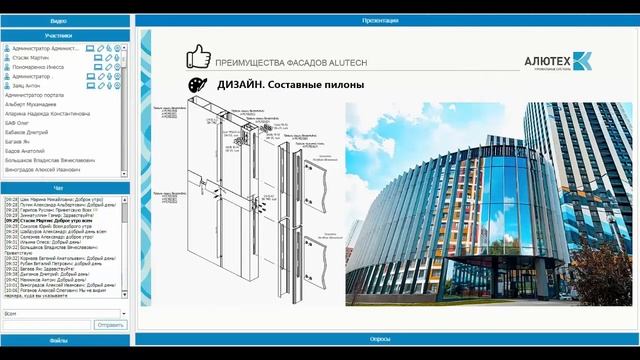Click screen icon next to Заяц Антон
This screenshot has height=360, width=640.
(x=91, y=86)
